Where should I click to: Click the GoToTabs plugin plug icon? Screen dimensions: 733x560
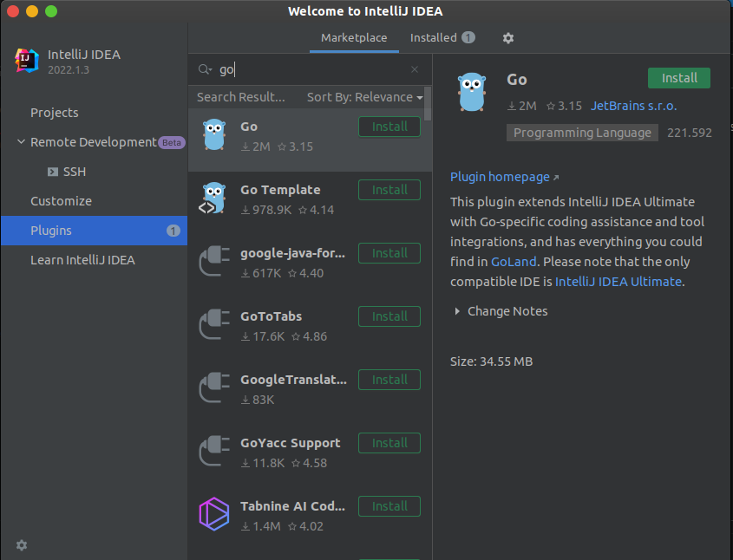[x=213, y=325]
